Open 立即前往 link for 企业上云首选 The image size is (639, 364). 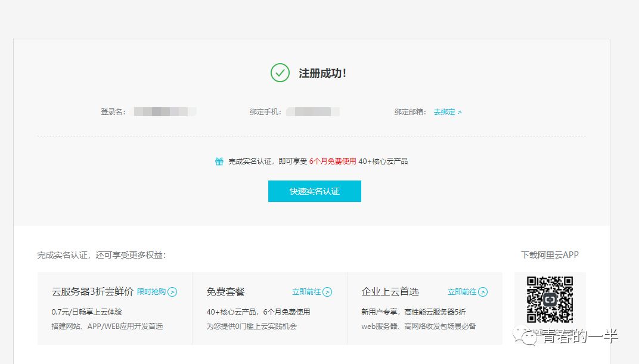click(462, 292)
